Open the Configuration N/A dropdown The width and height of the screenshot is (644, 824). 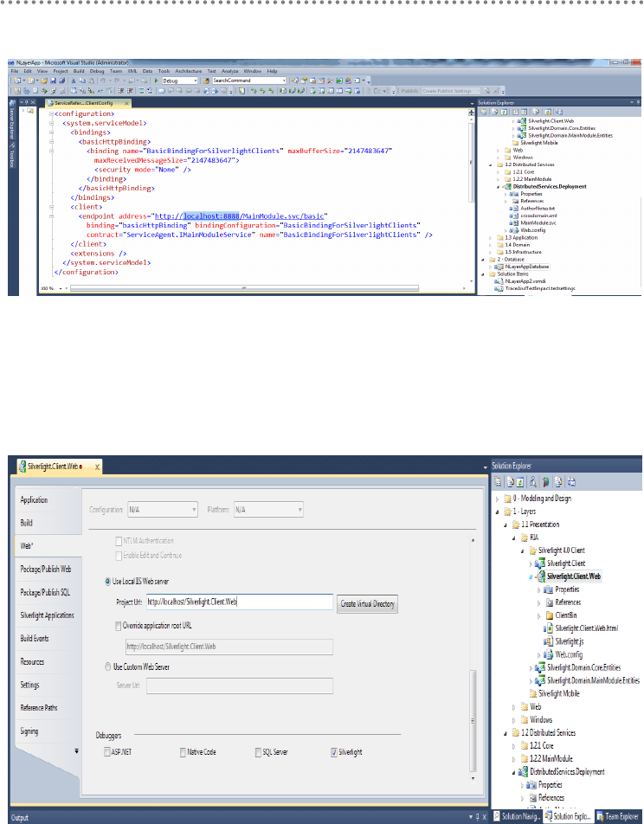[x=163, y=510]
